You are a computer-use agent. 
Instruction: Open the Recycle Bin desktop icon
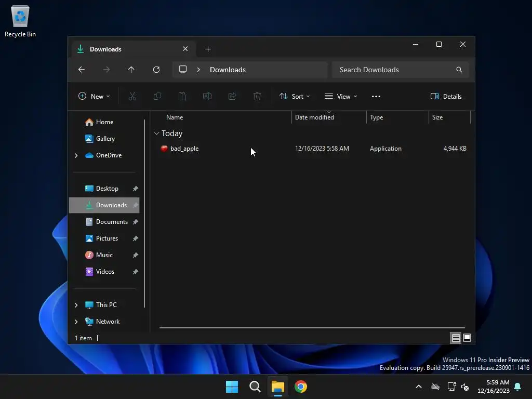click(20, 21)
